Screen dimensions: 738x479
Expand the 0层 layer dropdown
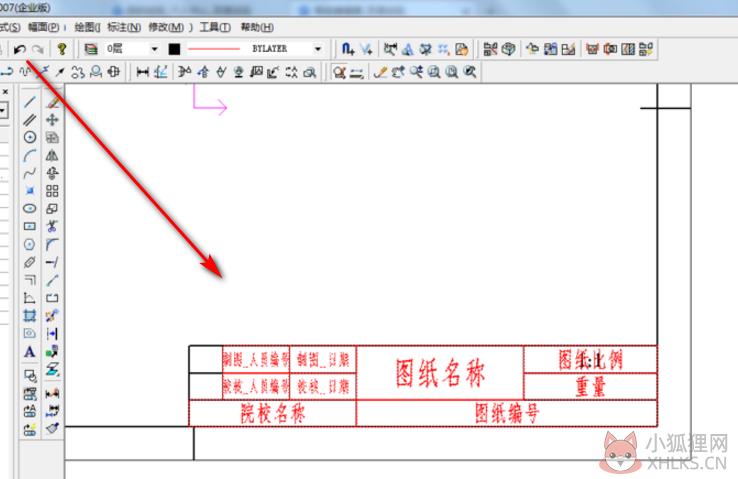click(x=154, y=48)
